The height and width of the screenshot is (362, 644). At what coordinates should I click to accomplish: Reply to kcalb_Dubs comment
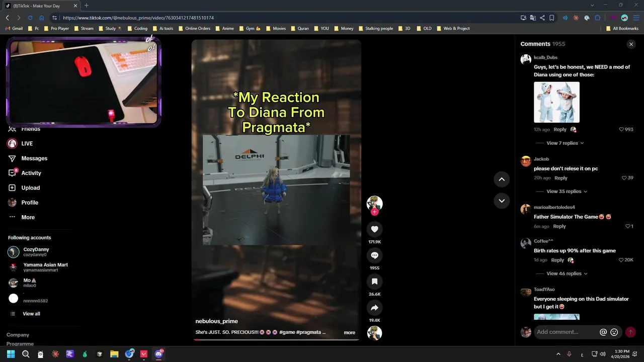560,130
